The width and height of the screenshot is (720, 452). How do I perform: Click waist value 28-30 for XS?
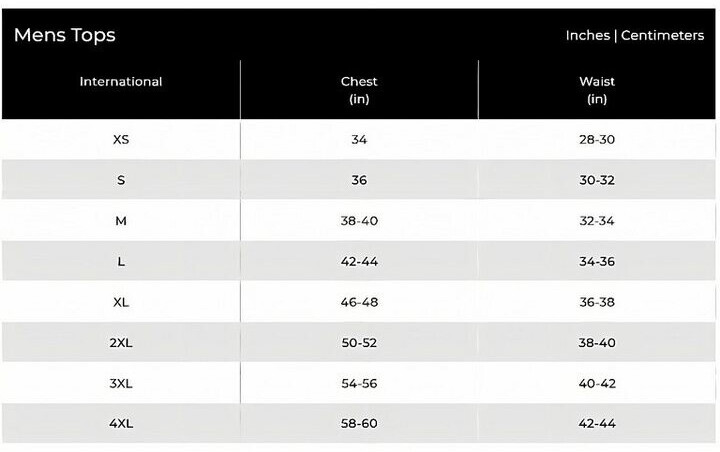point(597,140)
